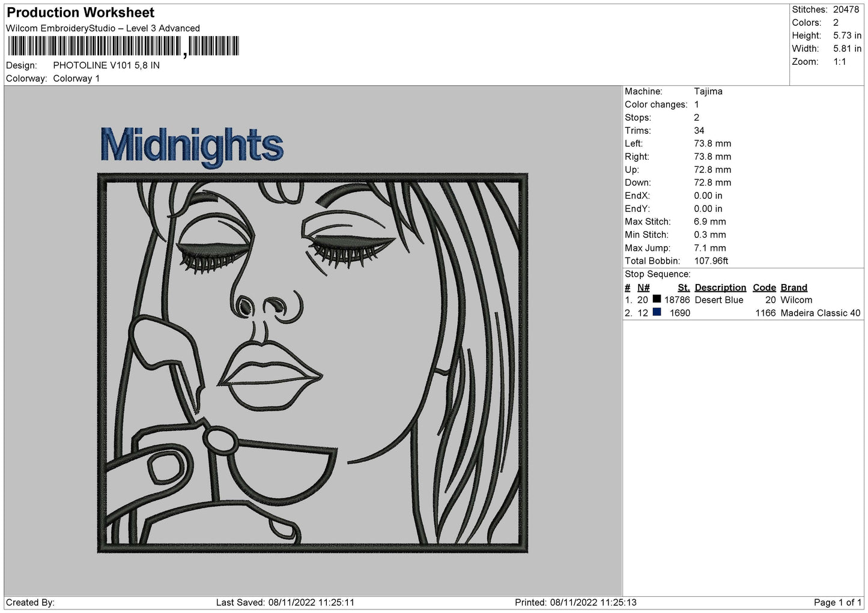Click the EndX value '0.00 in'
The width and height of the screenshot is (868, 613).
pos(708,196)
